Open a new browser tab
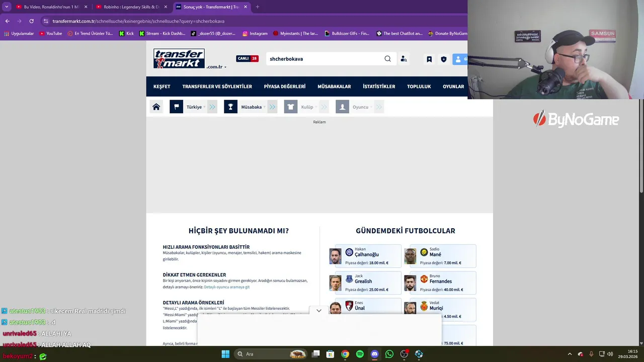Viewport: 644px width, 362px height. tap(257, 7)
